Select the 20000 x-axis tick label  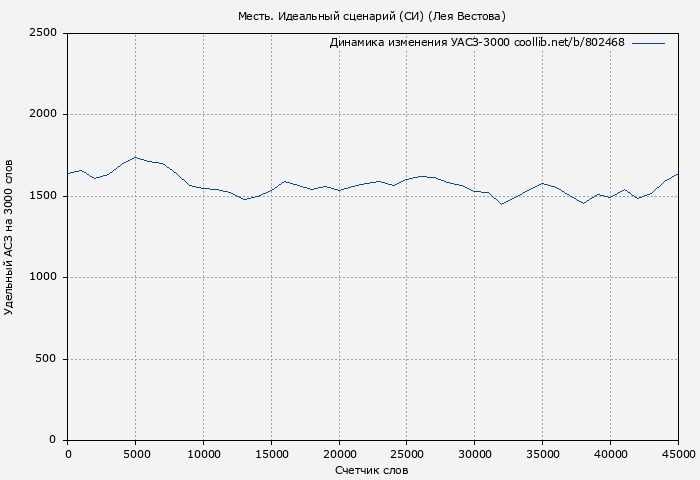(339, 453)
